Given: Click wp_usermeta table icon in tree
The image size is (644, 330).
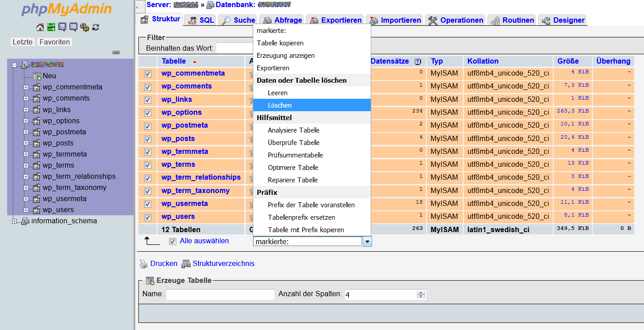Looking at the screenshot, I should (x=37, y=198).
